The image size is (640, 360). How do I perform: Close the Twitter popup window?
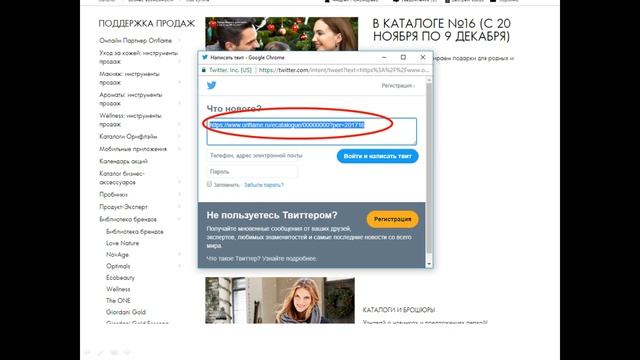[x=423, y=58]
